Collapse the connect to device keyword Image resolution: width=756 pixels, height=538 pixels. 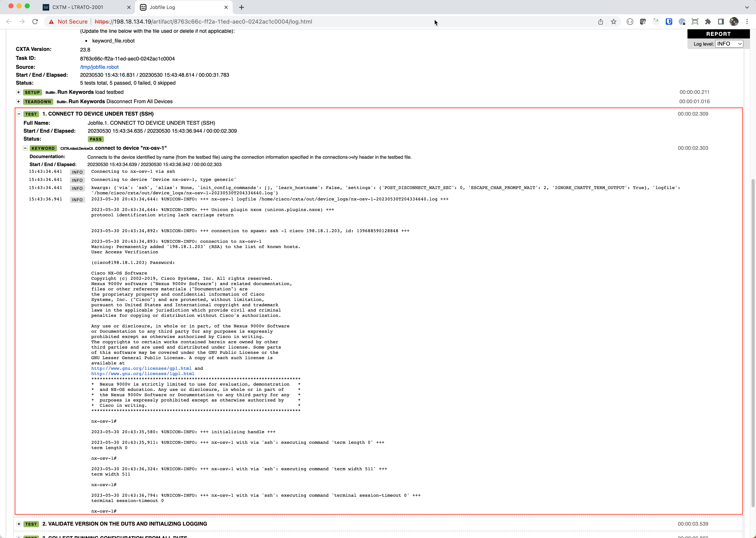(x=25, y=148)
